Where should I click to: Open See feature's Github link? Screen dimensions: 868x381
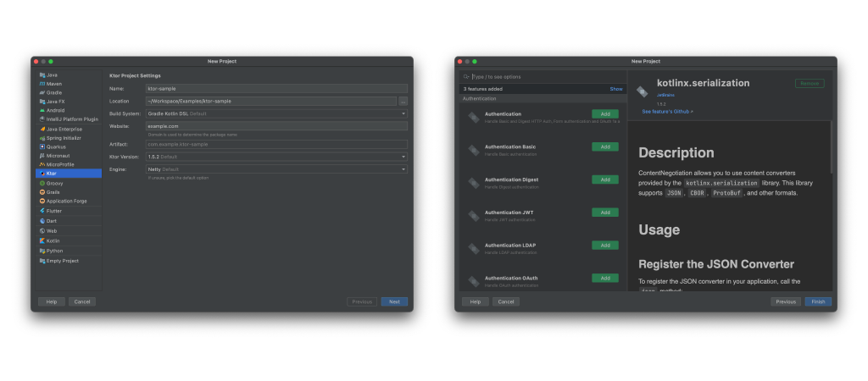[667, 112]
